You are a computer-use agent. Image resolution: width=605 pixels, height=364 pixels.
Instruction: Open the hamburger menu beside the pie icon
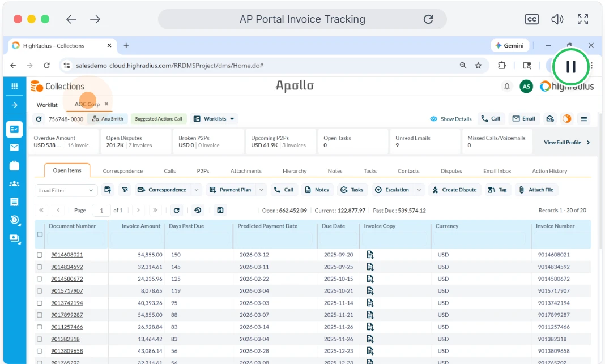tap(584, 119)
